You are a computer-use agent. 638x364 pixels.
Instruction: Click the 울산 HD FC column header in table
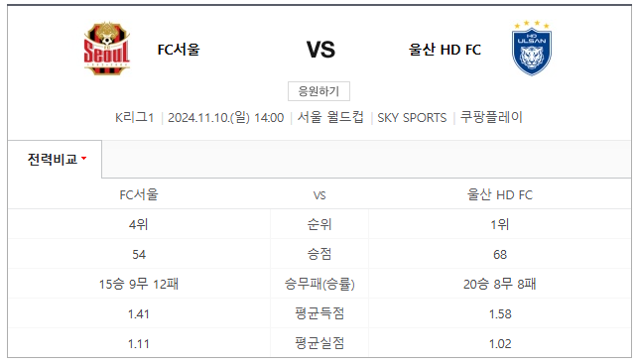[500, 194]
